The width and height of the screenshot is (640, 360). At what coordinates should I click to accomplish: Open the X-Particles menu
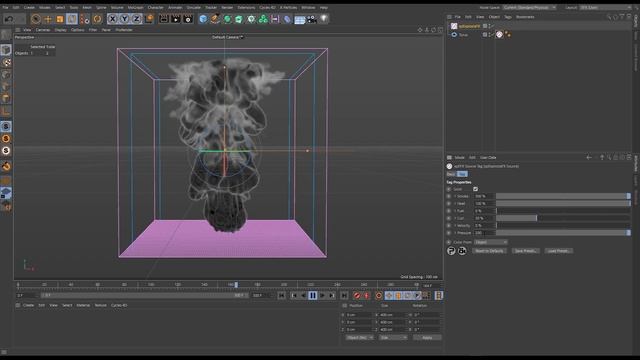coord(289,7)
